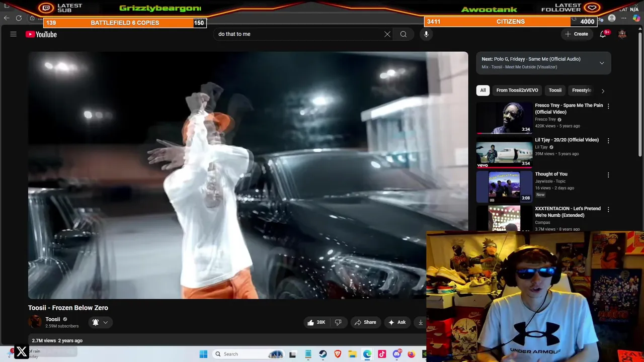This screenshot has width=644, height=362.
Task: Open the account avatar menu
Action: 622,34
